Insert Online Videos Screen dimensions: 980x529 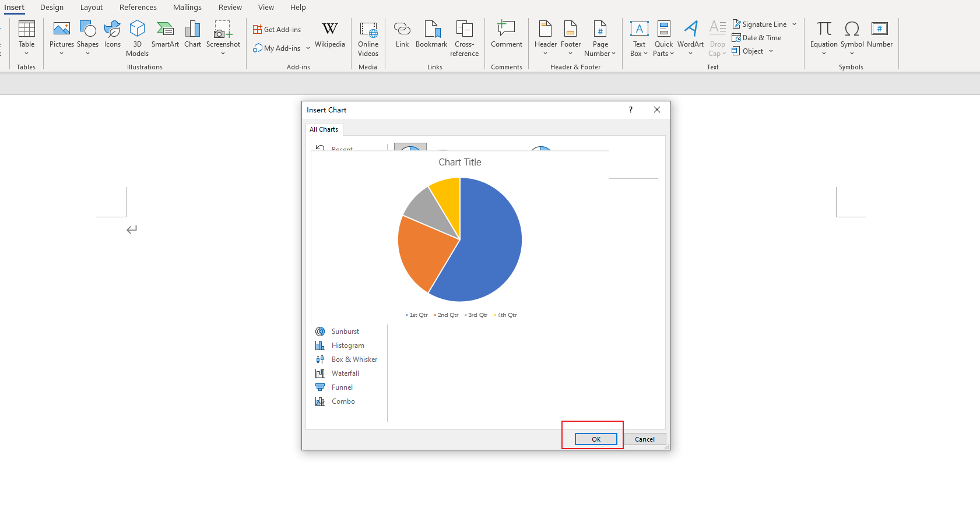pyautogui.click(x=368, y=38)
